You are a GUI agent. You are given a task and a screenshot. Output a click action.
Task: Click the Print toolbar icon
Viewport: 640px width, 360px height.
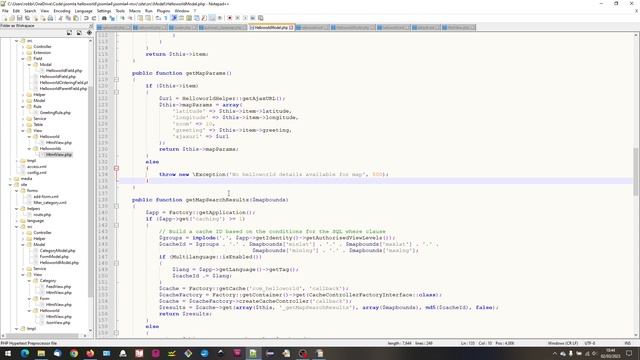(50, 18)
